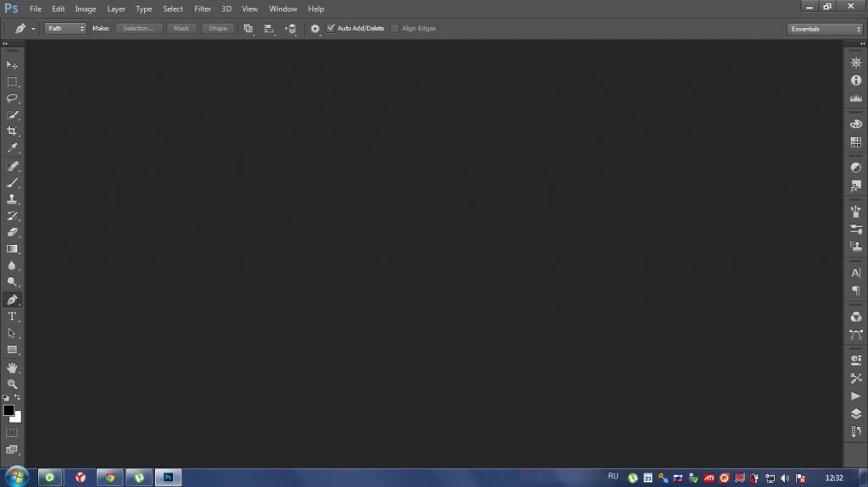Select the Rectangular Marquee tool
The image size is (868, 487).
click(12, 82)
